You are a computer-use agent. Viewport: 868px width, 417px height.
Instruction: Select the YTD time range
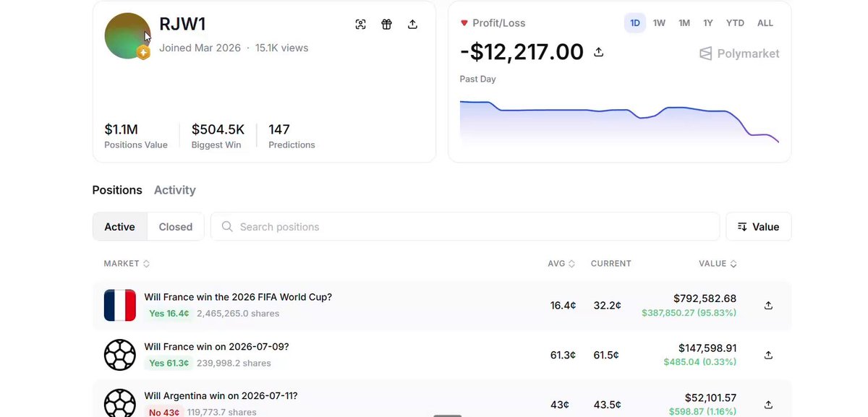(x=735, y=23)
